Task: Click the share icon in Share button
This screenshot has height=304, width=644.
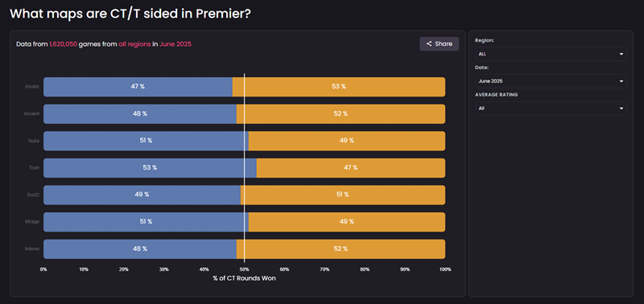Action: click(x=429, y=44)
